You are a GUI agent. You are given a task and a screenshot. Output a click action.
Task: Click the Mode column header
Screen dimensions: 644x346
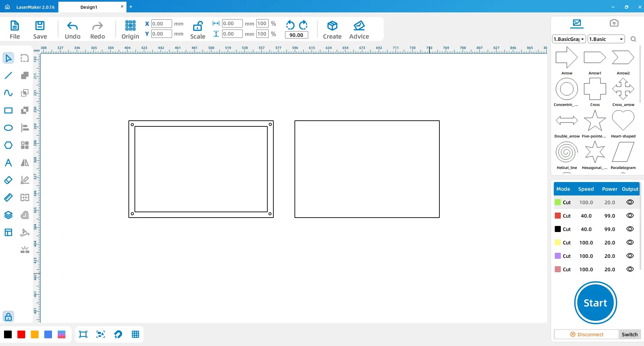click(x=563, y=189)
